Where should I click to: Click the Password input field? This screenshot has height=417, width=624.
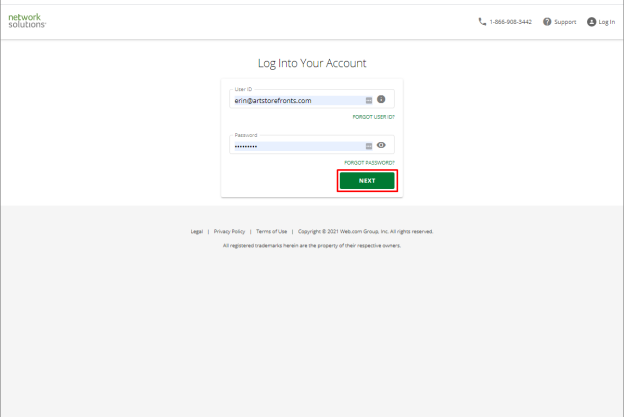pyautogui.click(x=312, y=145)
